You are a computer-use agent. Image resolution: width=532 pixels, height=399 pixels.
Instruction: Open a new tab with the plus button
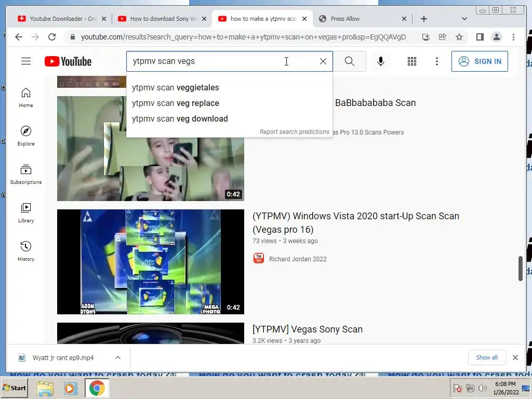(424, 19)
